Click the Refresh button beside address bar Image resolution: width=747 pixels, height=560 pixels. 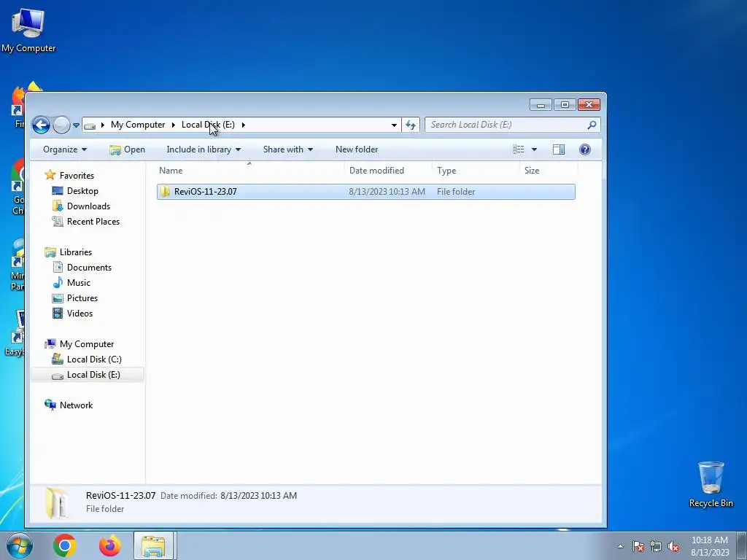point(411,125)
